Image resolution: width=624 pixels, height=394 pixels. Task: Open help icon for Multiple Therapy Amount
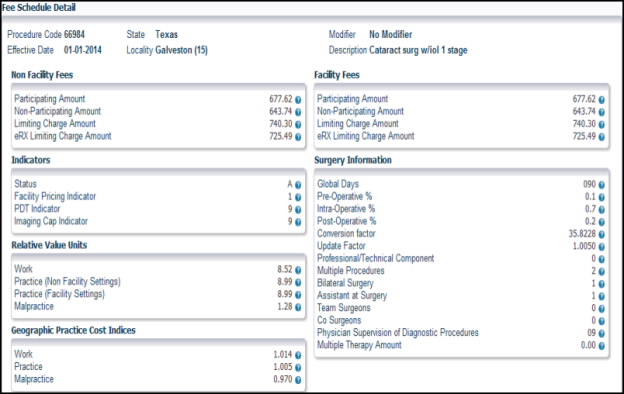[601, 346]
